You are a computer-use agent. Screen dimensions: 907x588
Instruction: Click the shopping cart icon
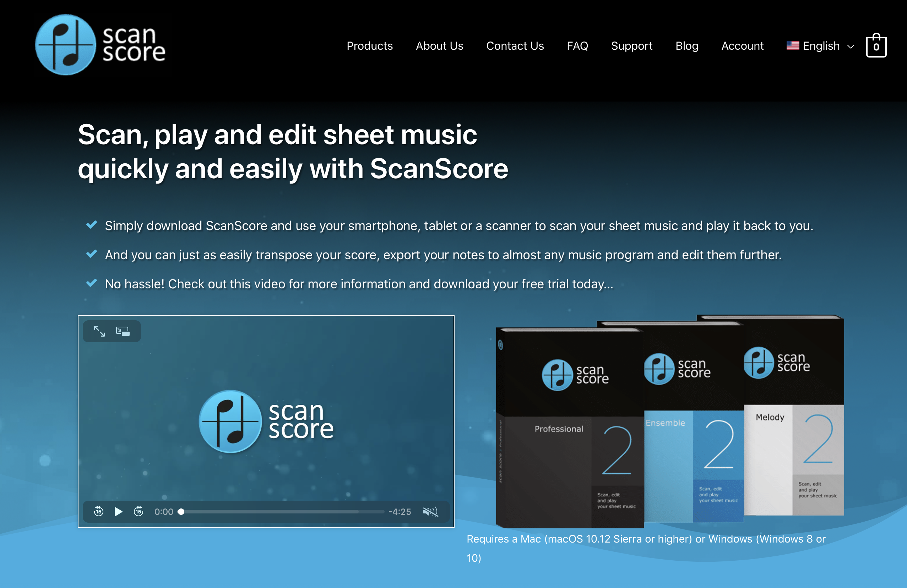click(876, 45)
